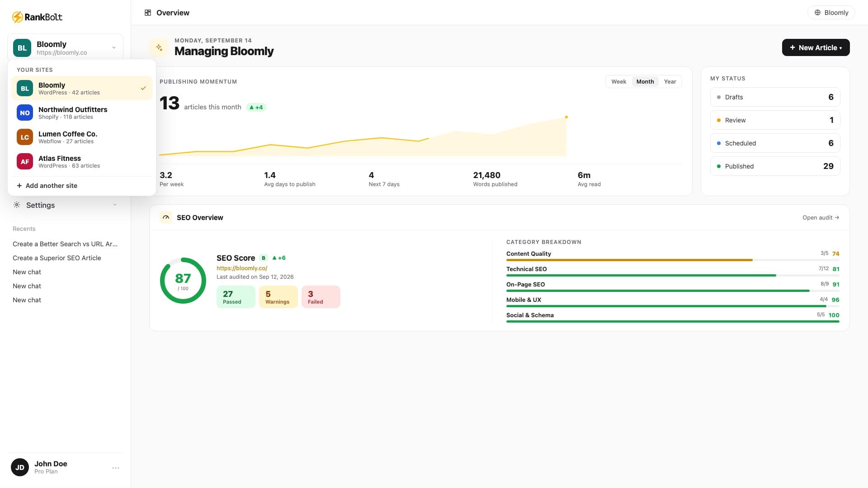Open the Drafts status row
Viewport: 868px width, 488px height.
[x=775, y=97]
